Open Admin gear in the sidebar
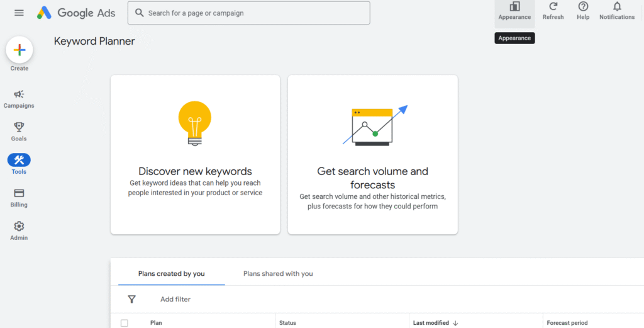The width and height of the screenshot is (644, 328). (19, 230)
